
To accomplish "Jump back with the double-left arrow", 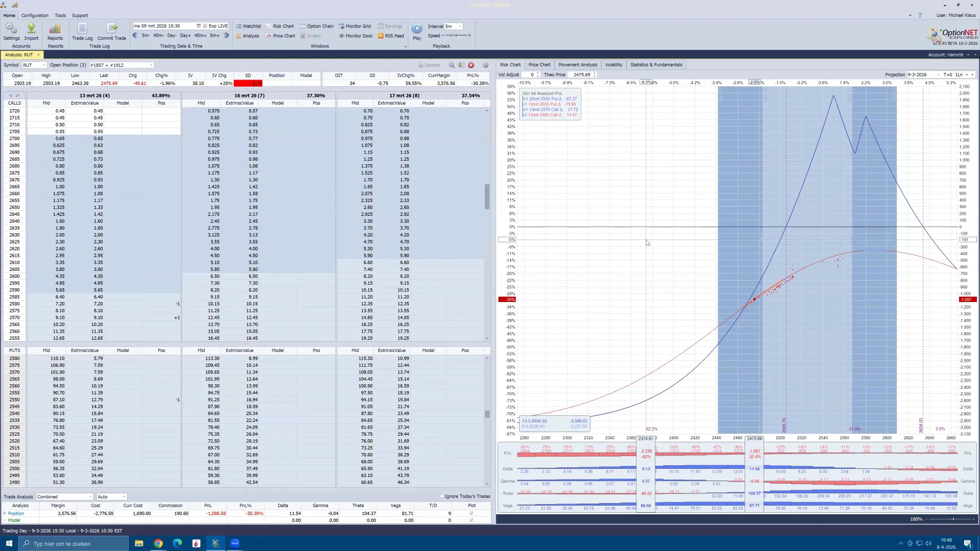I will [135, 36].
